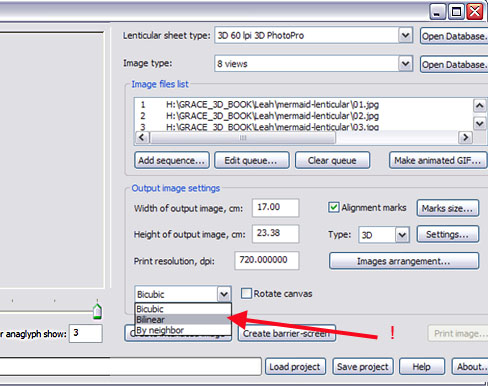Viewport: 488px width, 386px height.
Task: Open the Image type dropdown arrow
Action: click(405, 63)
